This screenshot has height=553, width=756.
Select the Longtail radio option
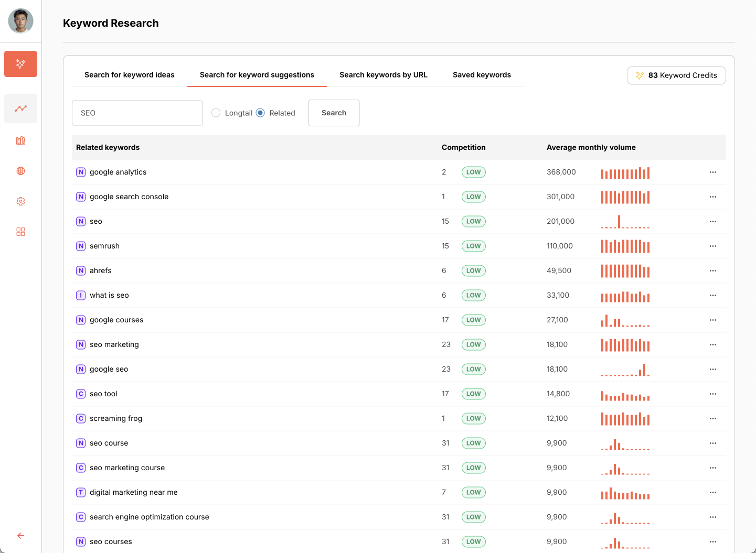[x=216, y=113]
